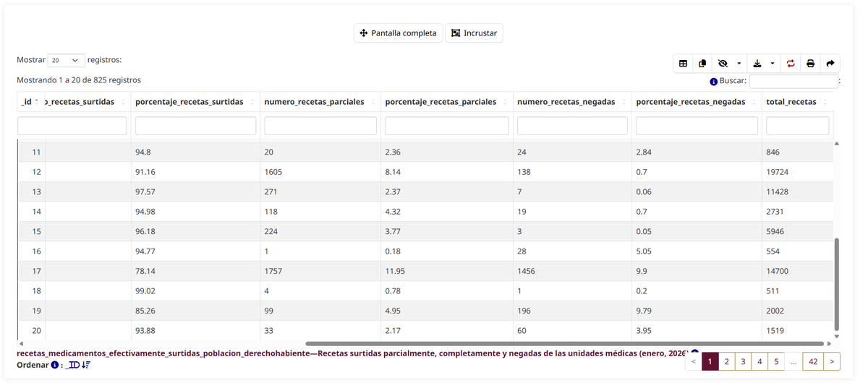
Task: Click filter box under numero_recetas_negadas
Action: (x=572, y=126)
